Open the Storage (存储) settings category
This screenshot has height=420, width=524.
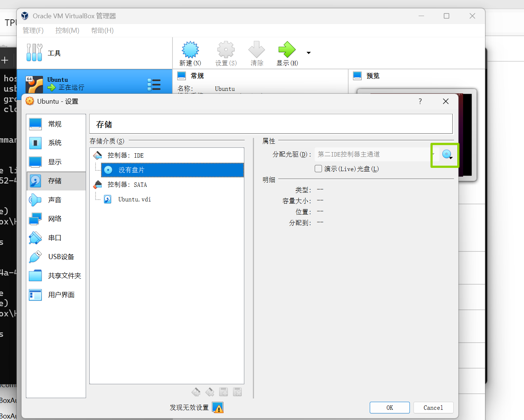[x=56, y=181]
